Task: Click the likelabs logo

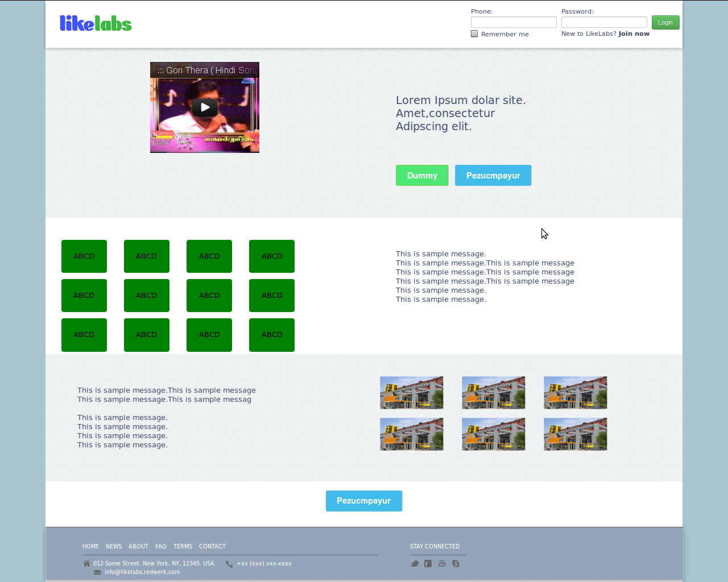Action: [x=96, y=23]
